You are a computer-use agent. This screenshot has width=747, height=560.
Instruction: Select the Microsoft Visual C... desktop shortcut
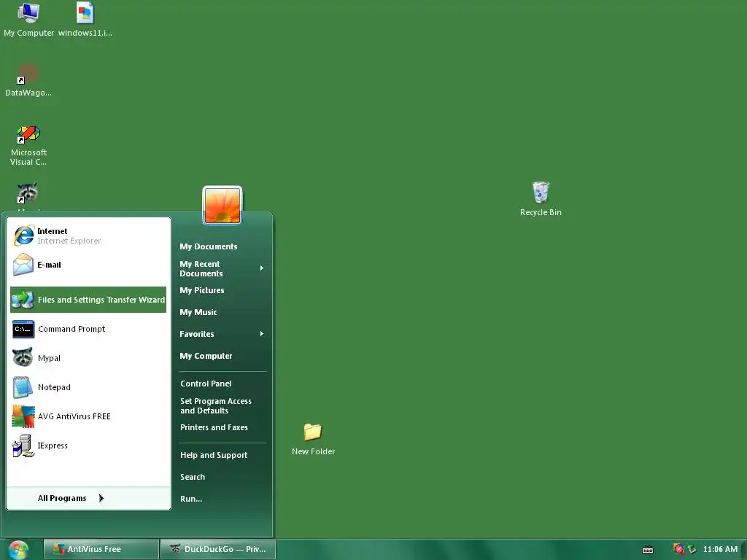[x=28, y=146]
